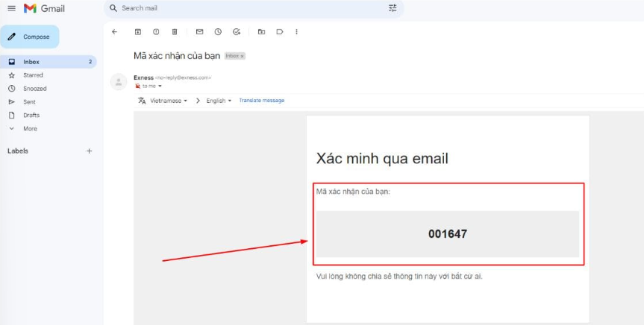The image size is (644, 325).
Task: Archive this email
Action: click(137, 32)
